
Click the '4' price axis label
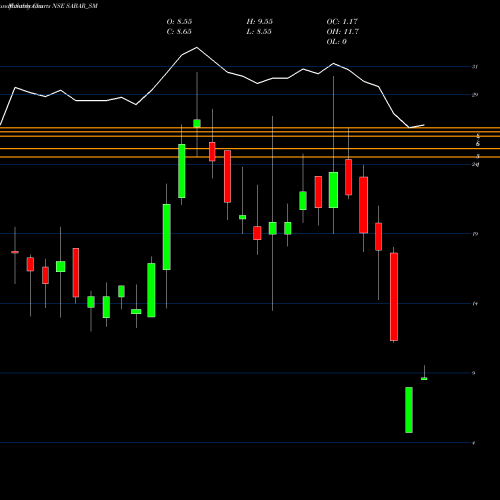coord(474,443)
